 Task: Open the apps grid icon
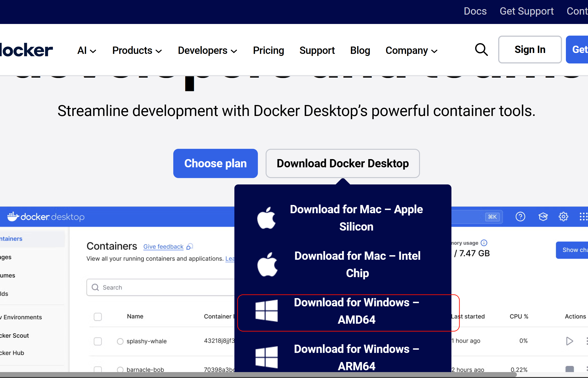point(584,216)
